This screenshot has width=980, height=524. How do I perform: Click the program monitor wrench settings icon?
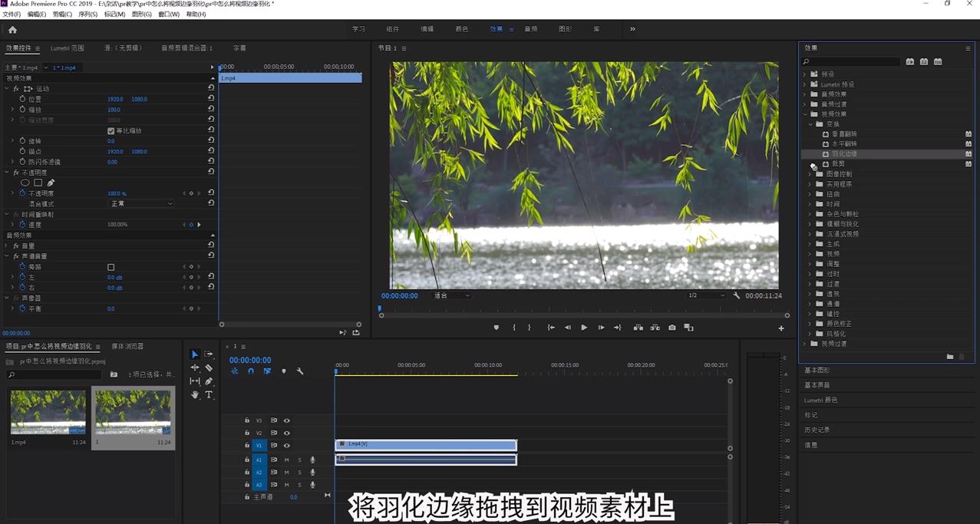pyautogui.click(x=736, y=295)
